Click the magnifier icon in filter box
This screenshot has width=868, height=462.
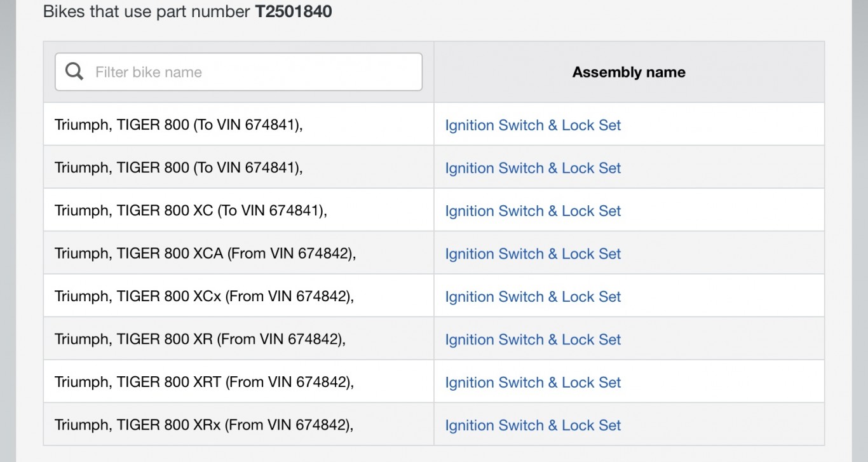74,72
